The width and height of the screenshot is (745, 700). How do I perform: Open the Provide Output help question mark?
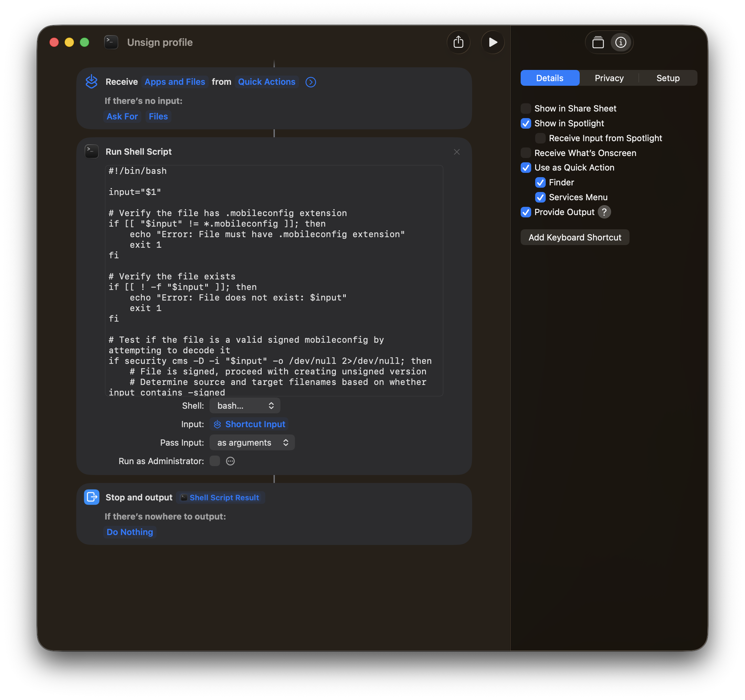coord(604,212)
